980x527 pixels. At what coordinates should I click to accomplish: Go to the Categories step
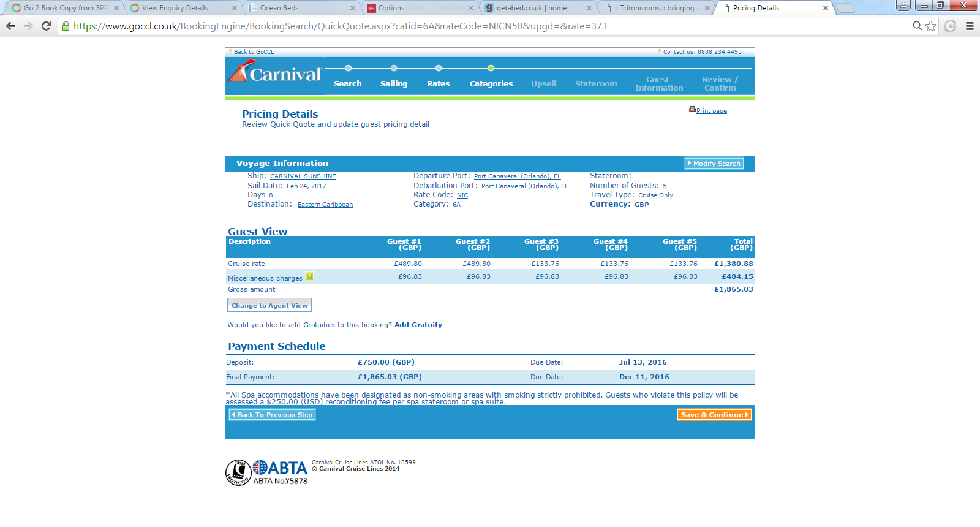click(x=491, y=83)
